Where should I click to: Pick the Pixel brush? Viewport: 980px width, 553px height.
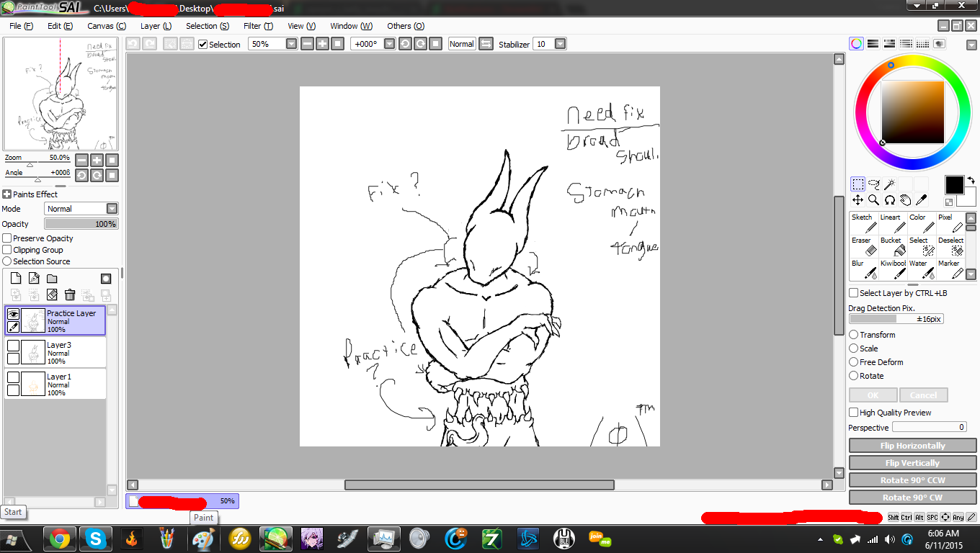(950, 223)
